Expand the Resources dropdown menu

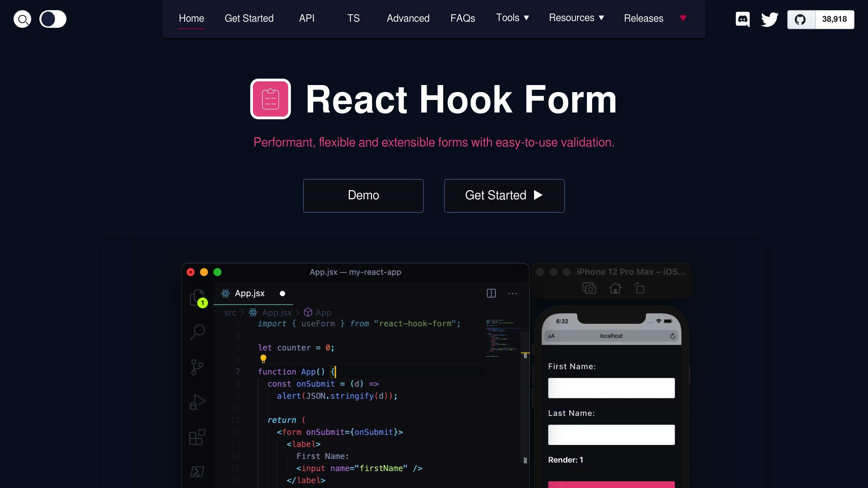576,18
